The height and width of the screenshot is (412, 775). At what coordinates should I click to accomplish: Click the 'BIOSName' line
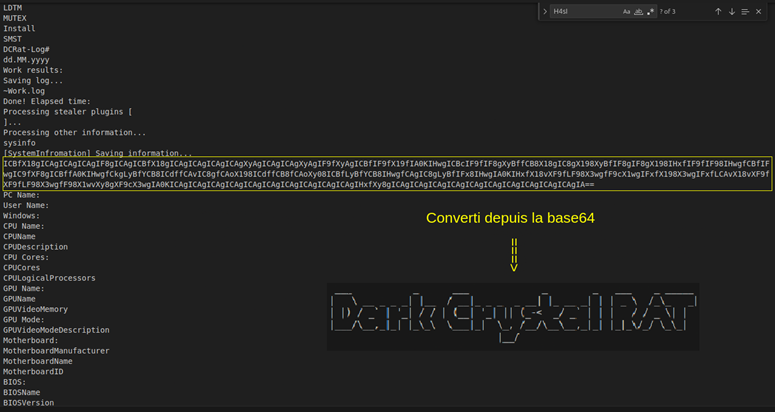(x=22, y=392)
